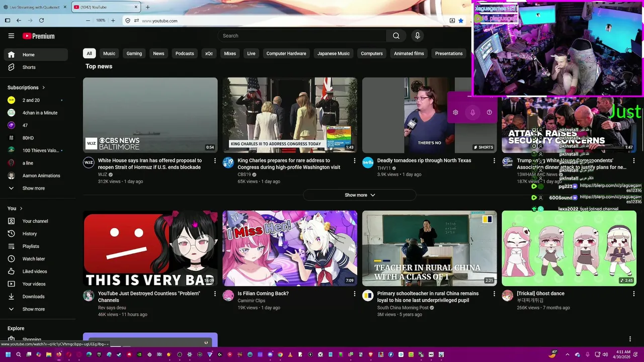Click the magnifier search button beside the search box
The image size is (644, 362).
point(396,36)
